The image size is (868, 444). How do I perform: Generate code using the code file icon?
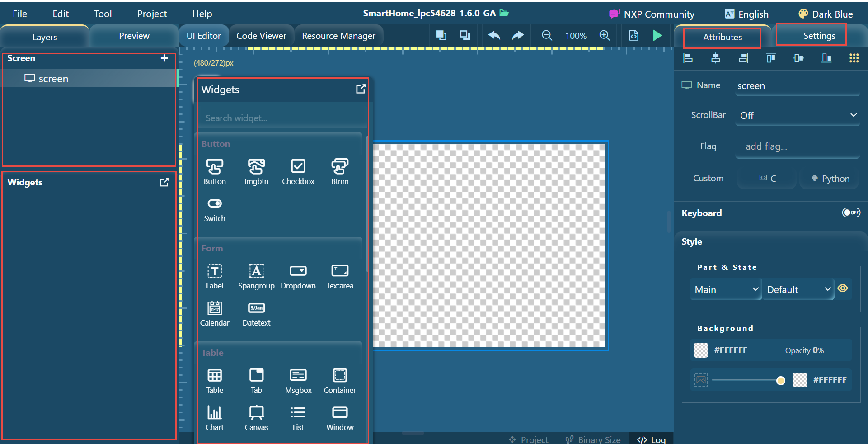pyautogui.click(x=633, y=35)
